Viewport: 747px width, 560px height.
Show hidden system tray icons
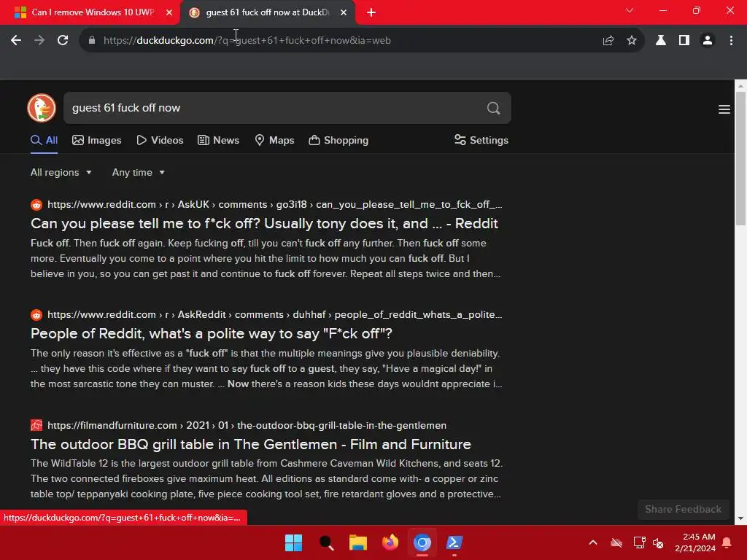[593, 542]
